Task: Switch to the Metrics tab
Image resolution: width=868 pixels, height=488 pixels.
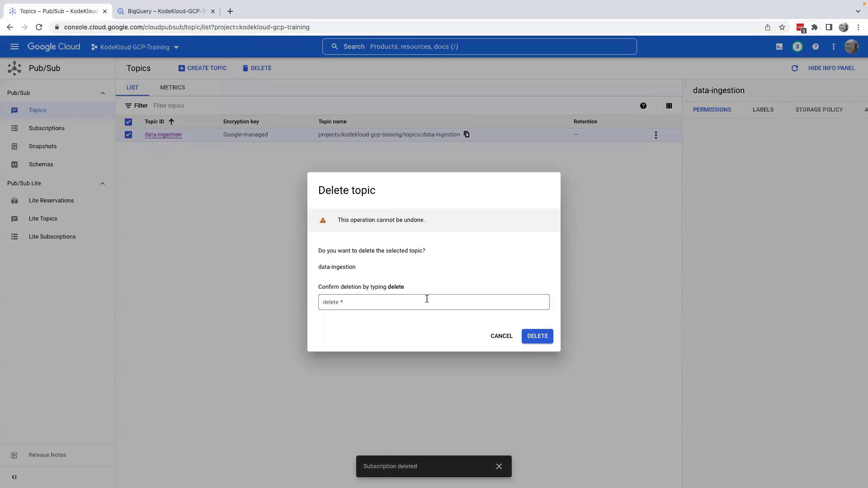Action: point(172,88)
